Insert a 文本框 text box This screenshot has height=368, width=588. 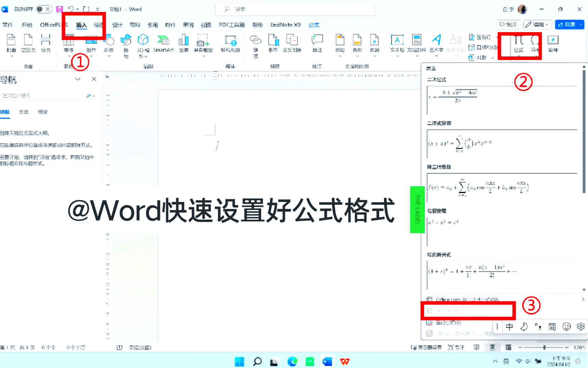click(x=397, y=43)
